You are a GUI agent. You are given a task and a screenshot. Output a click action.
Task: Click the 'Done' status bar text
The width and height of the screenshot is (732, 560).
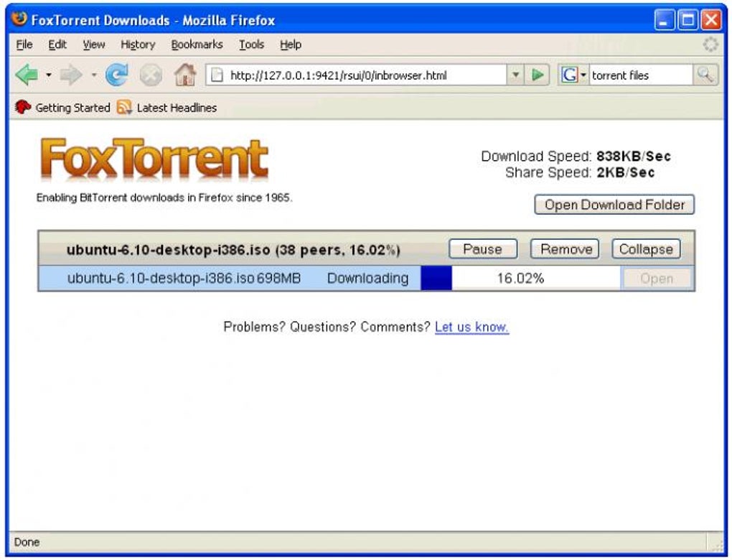(27, 542)
